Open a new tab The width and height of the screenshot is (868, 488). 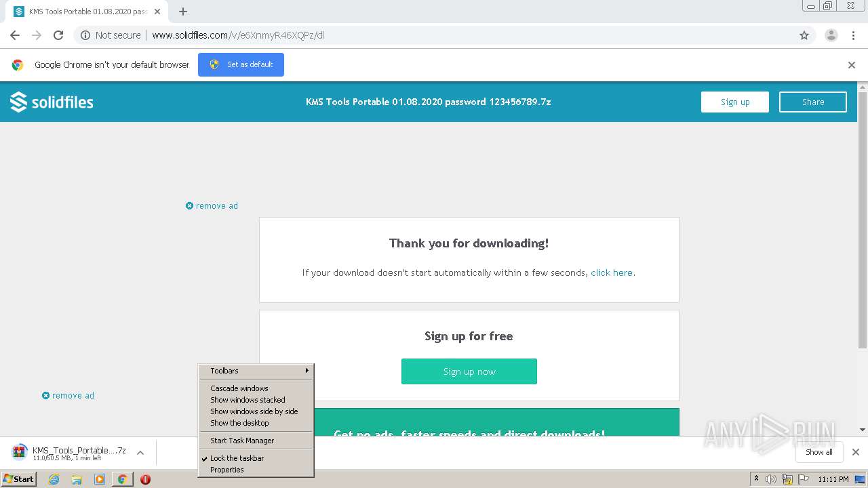(183, 12)
